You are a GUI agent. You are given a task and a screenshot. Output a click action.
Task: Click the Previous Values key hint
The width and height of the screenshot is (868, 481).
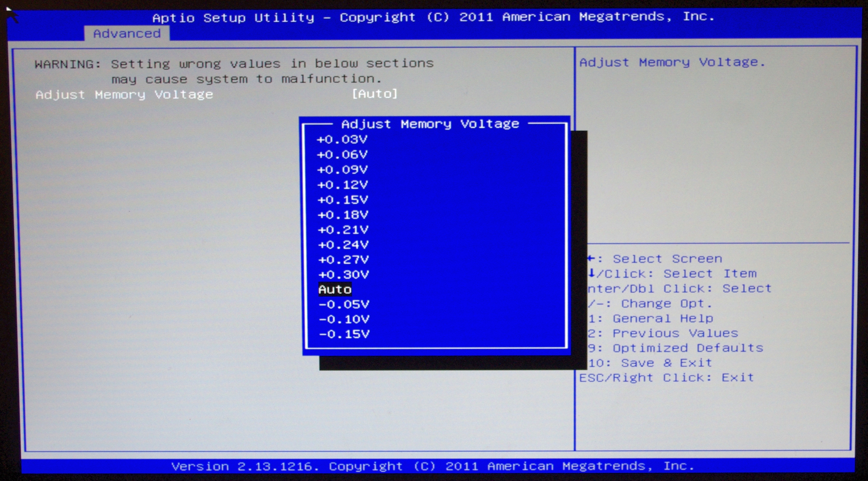(x=663, y=333)
